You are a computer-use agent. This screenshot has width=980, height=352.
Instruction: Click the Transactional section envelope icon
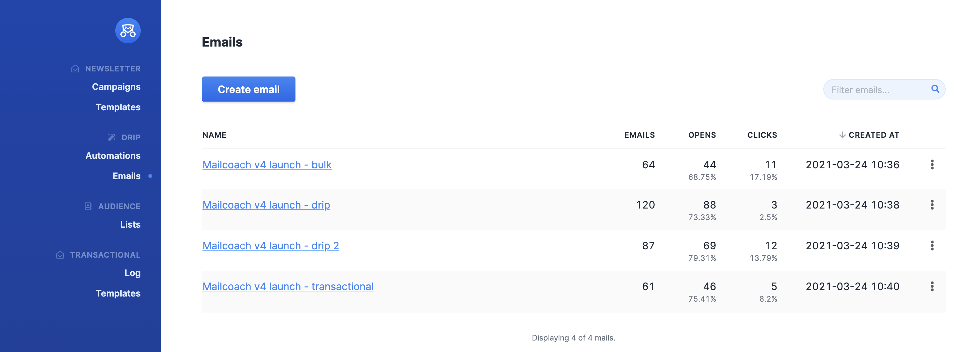click(x=60, y=255)
